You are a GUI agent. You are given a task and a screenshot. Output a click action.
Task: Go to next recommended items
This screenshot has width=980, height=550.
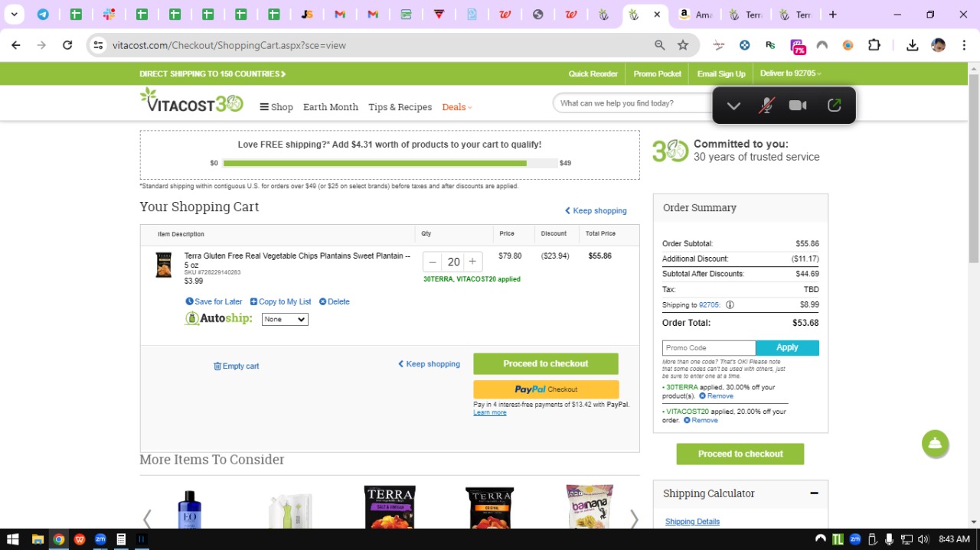tap(634, 519)
